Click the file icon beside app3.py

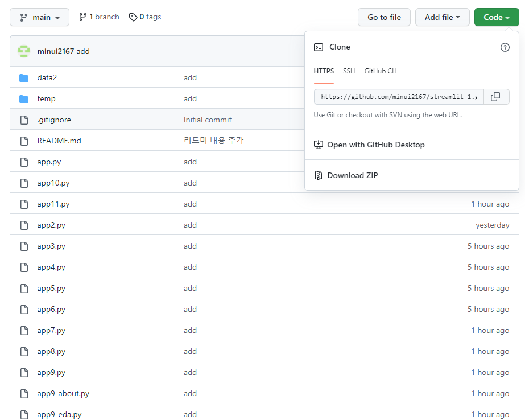click(x=24, y=246)
